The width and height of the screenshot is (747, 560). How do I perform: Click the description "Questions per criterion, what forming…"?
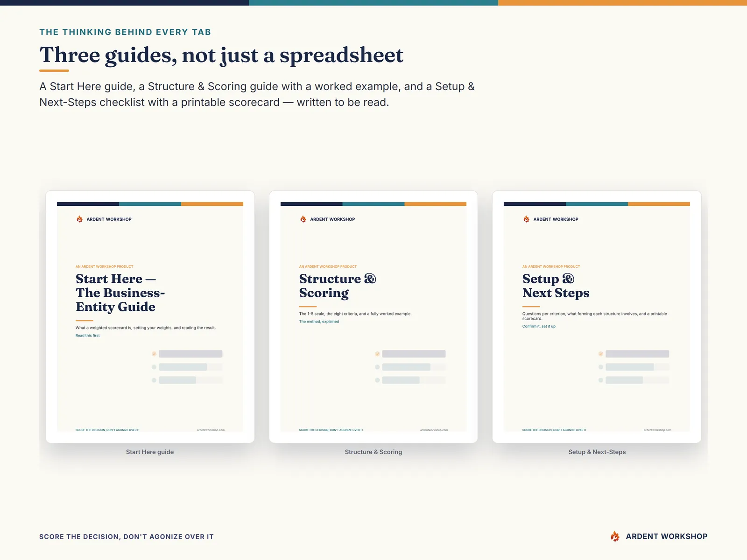click(595, 316)
